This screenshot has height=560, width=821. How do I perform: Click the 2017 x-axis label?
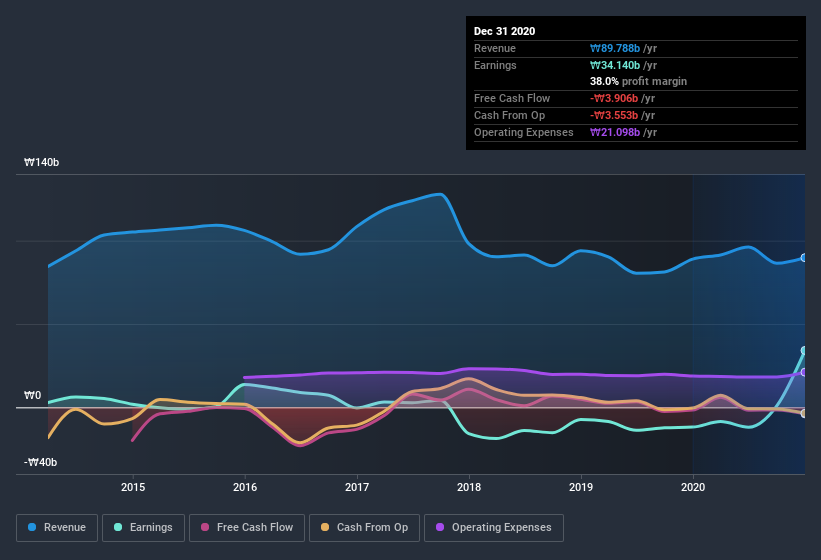coord(357,487)
